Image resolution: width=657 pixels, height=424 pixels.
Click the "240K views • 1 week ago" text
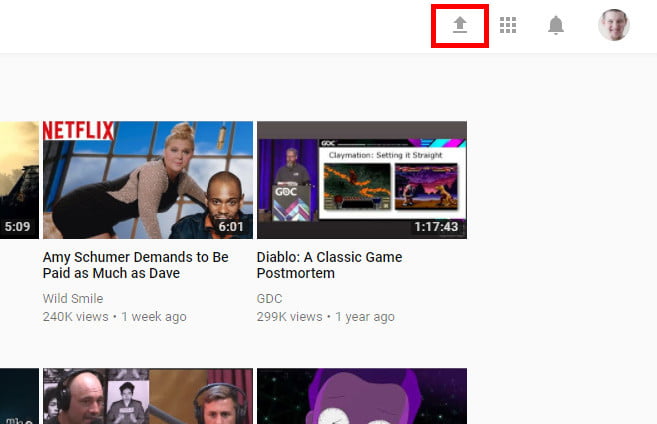coord(114,316)
